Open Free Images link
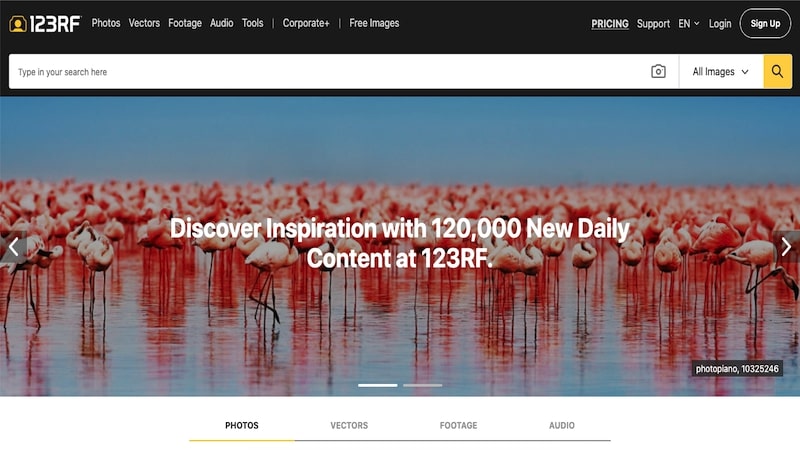Screen dimensions: 800x450 374,23
